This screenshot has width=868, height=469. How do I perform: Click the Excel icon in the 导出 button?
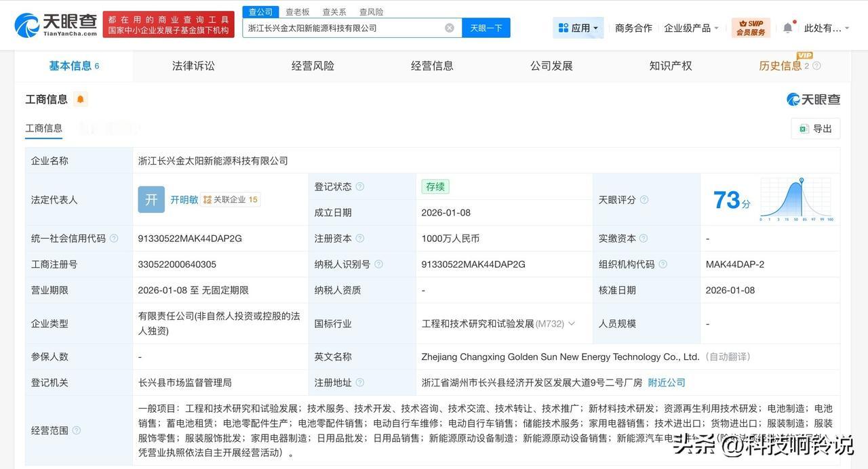click(803, 128)
